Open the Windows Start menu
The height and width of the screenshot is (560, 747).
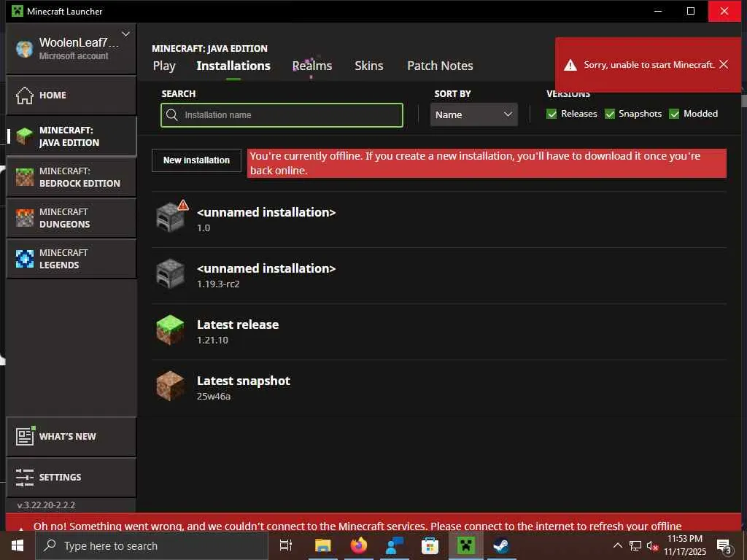coord(18,545)
